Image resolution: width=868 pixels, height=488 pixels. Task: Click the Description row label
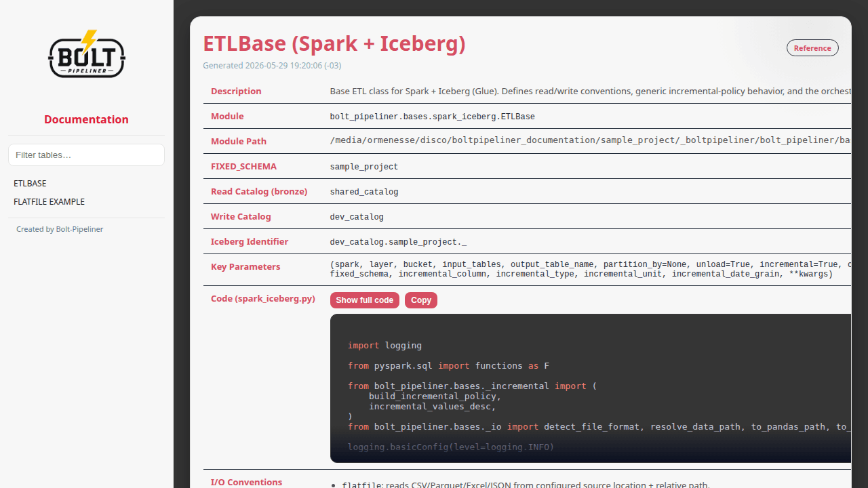coord(236,91)
